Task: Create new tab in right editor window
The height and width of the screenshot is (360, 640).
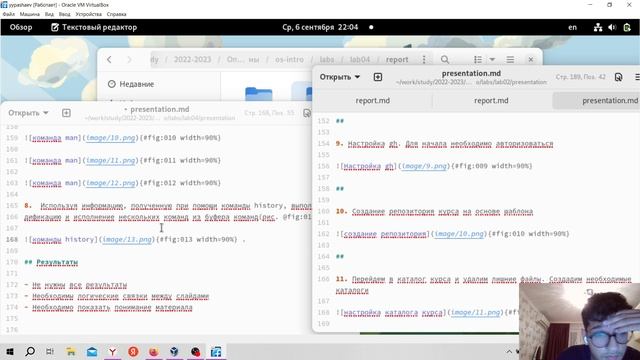Action: point(378,77)
